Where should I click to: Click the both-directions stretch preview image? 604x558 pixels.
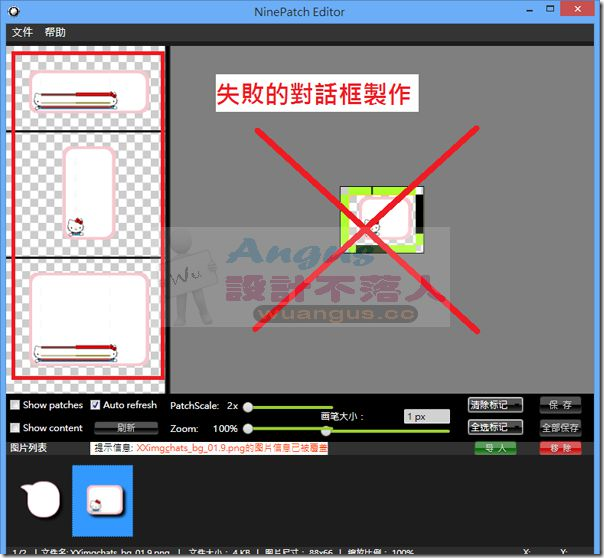pyautogui.click(x=88, y=318)
